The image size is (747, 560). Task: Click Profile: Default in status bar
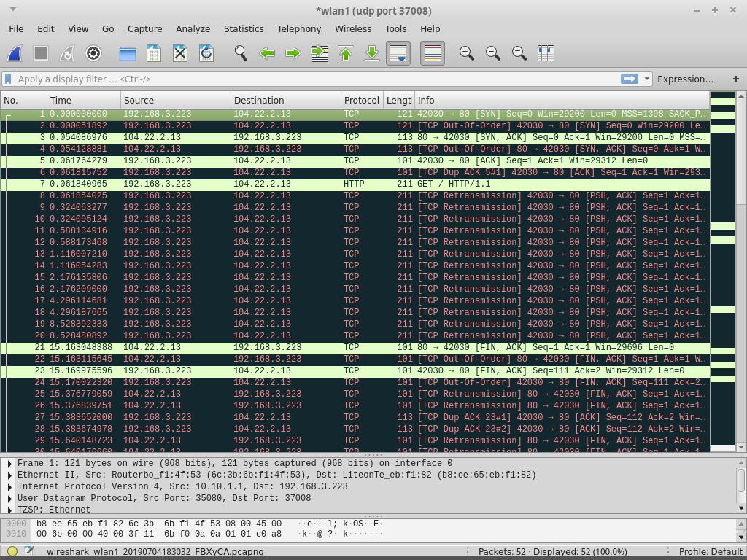[x=711, y=551]
